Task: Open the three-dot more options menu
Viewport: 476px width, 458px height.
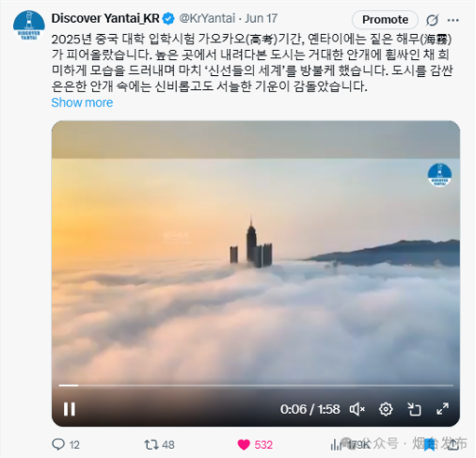Action: (453, 20)
